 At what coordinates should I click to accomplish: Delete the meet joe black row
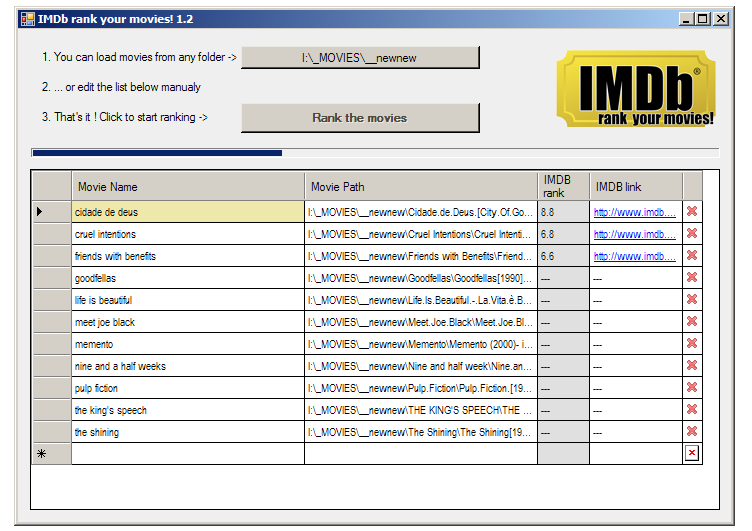click(692, 322)
